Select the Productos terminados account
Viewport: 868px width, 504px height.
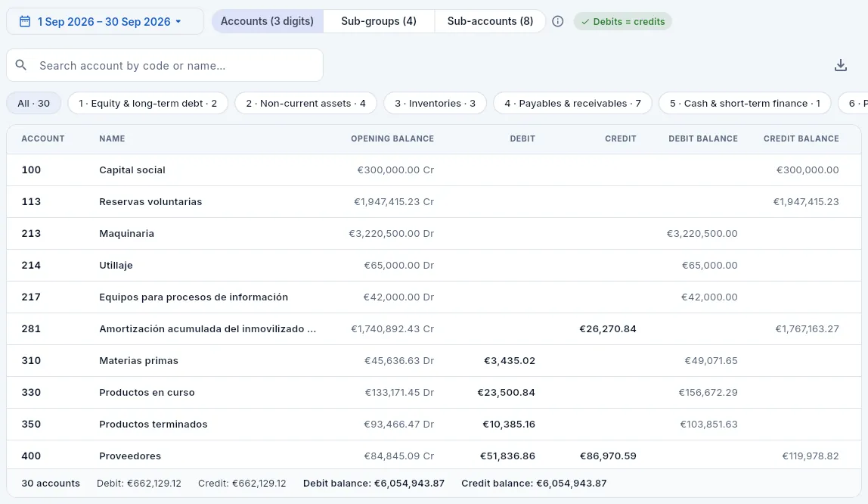(x=153, y=425)
